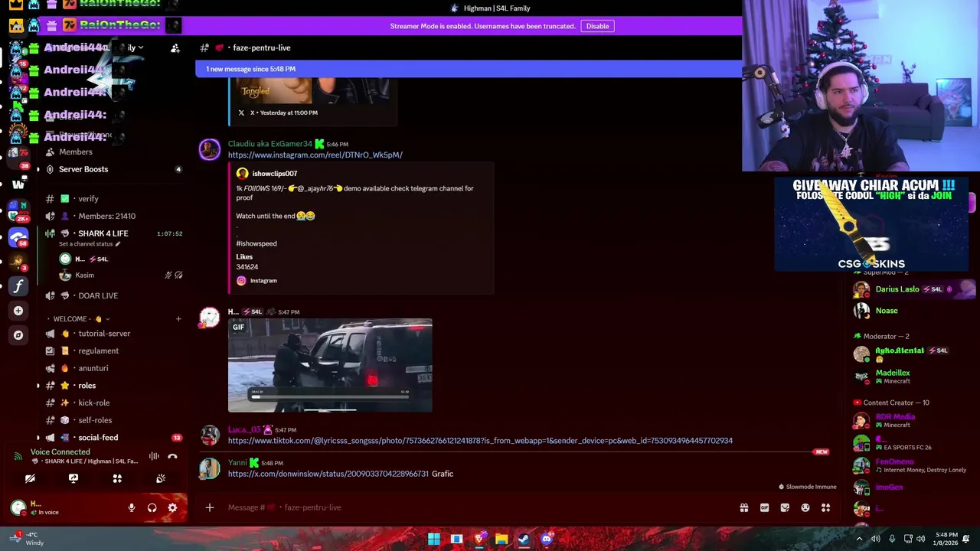Open the soundboard in voice panel
The image size is (980, 551).
coord(161,478)
